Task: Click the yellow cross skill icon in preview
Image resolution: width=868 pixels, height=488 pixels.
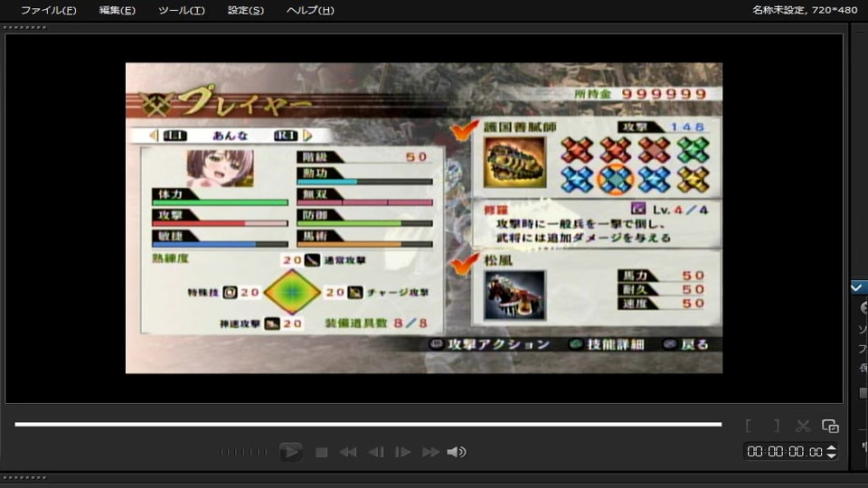Action: (693, 179)
